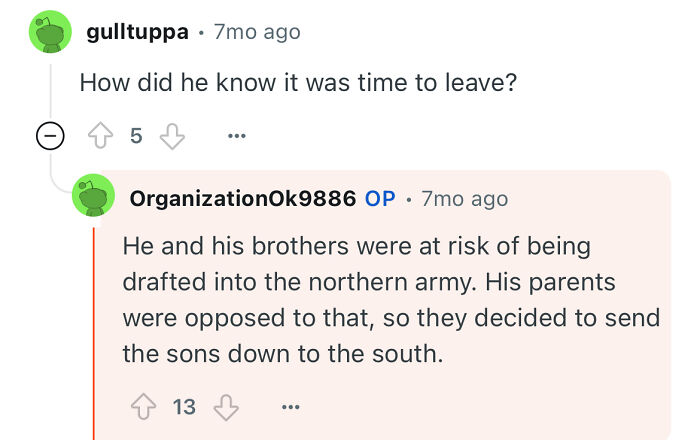
Task: Click the reply text about the northern army
Action: pyautogui.click(x=390, y=299)
